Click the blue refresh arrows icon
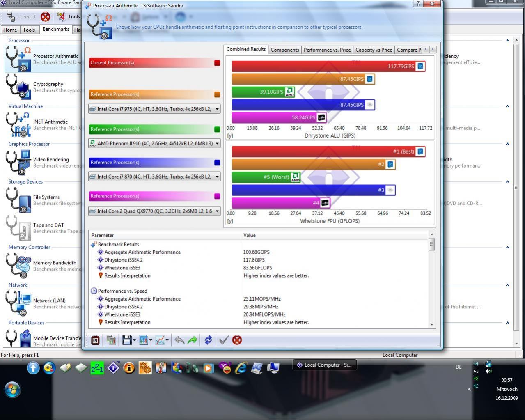525x420 pixels. point(209,340)
